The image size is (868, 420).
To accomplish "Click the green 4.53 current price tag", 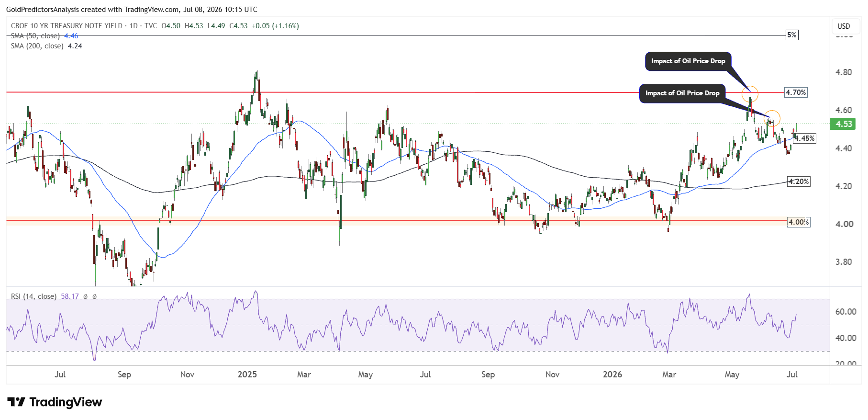I will (844, 124).
